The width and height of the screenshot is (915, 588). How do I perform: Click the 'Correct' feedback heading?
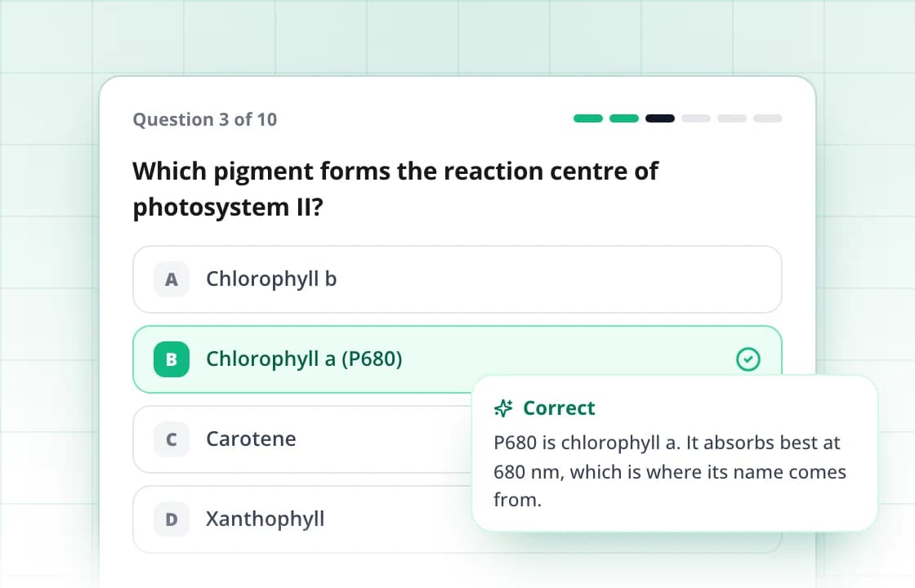pyautogui.click(x=559, y=408)
